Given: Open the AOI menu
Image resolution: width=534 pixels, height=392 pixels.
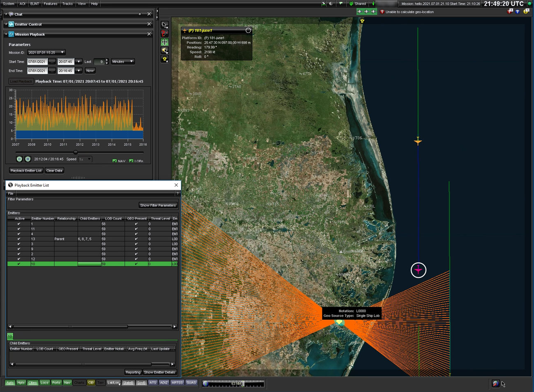Looking at the screenshot, I should 23,4.
